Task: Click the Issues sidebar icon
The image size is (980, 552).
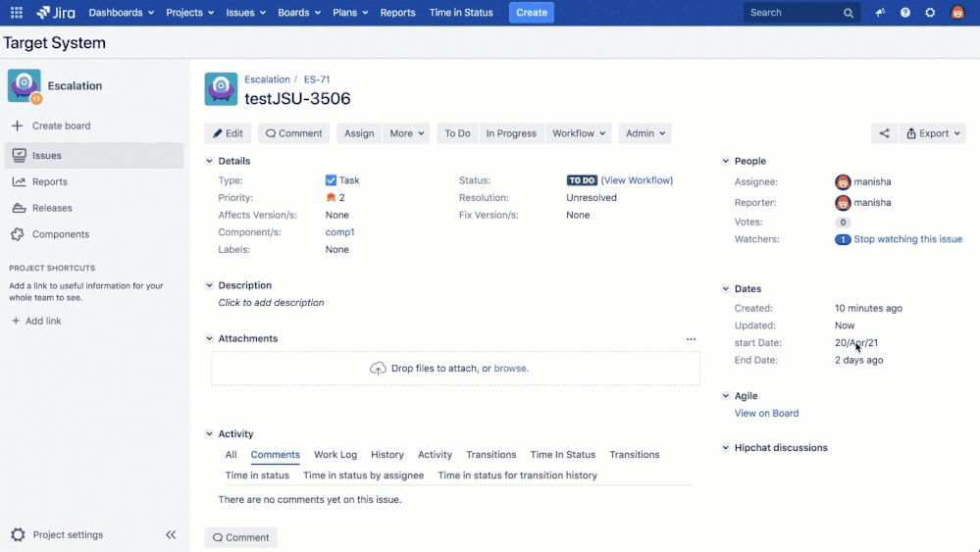Action: click(x=20, y=155)
